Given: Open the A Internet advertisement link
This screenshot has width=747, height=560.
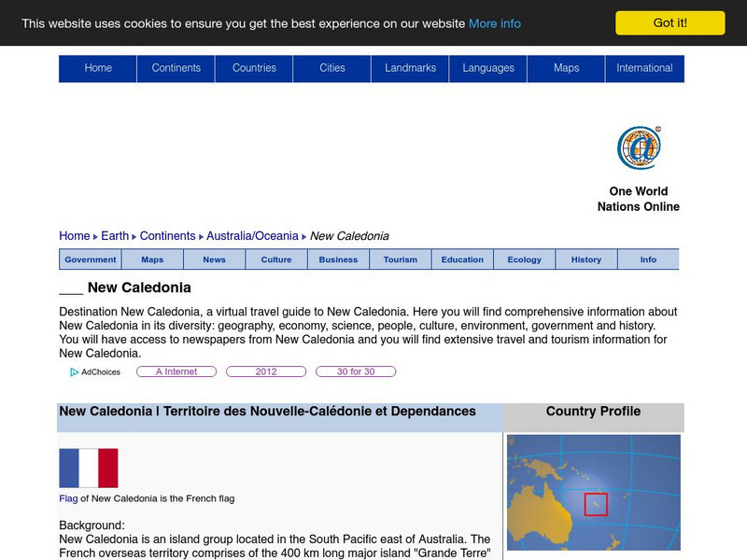Looking at the screenshot, I should pos(177,371).
